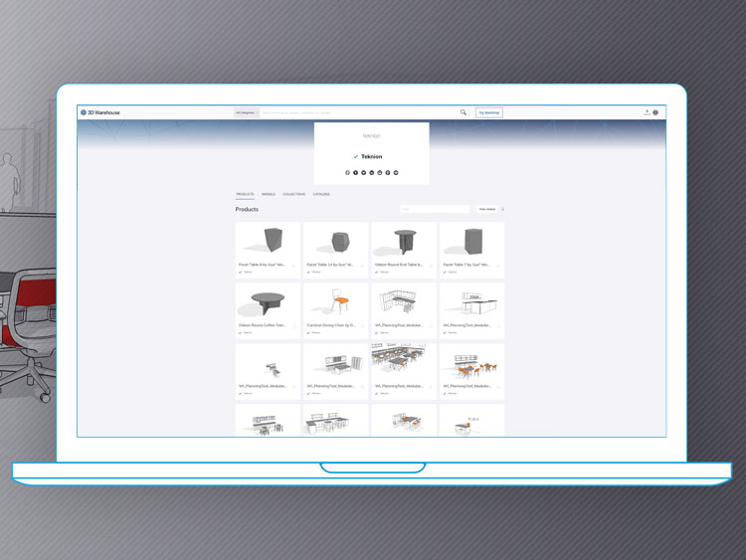Click the Teknion logo in profile card
746x560 pixels.
point(372,136)
